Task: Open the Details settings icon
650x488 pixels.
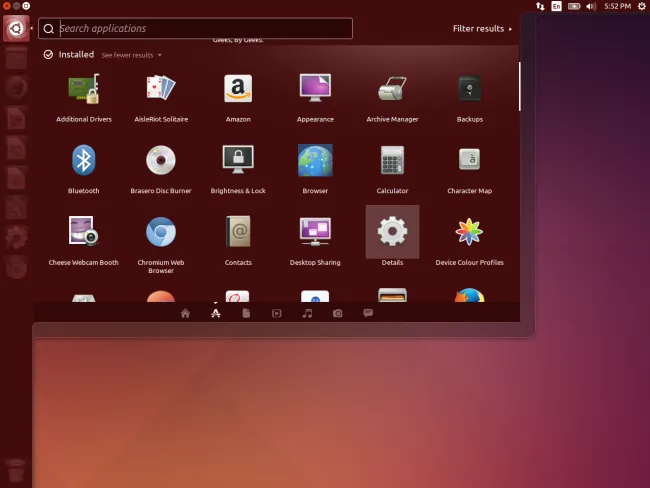Action: [x=392, y=233]
